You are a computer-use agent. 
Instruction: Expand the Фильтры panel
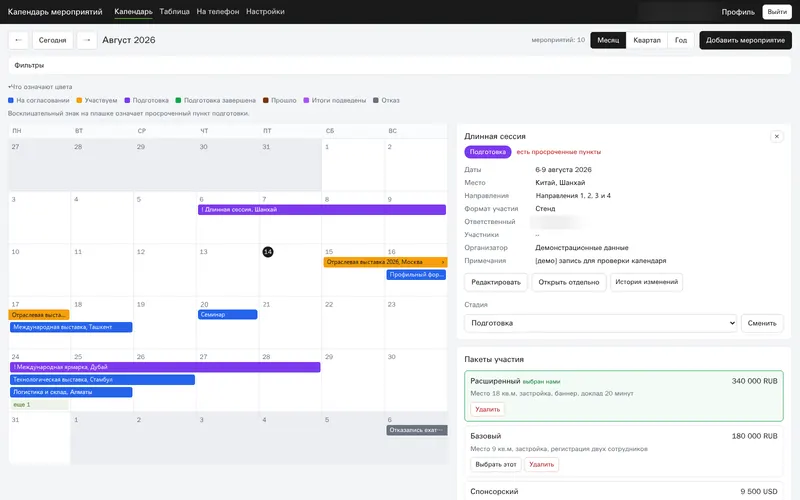click(399, 65)
